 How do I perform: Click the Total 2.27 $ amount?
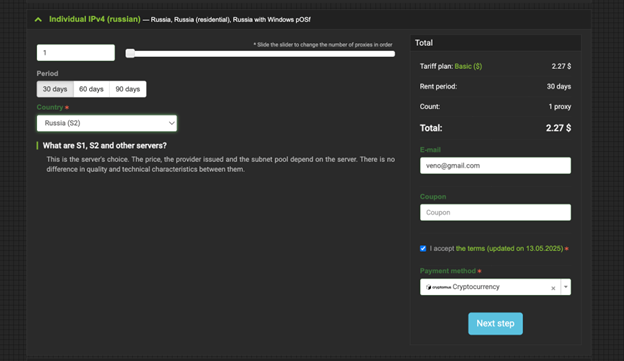[558, 128]
